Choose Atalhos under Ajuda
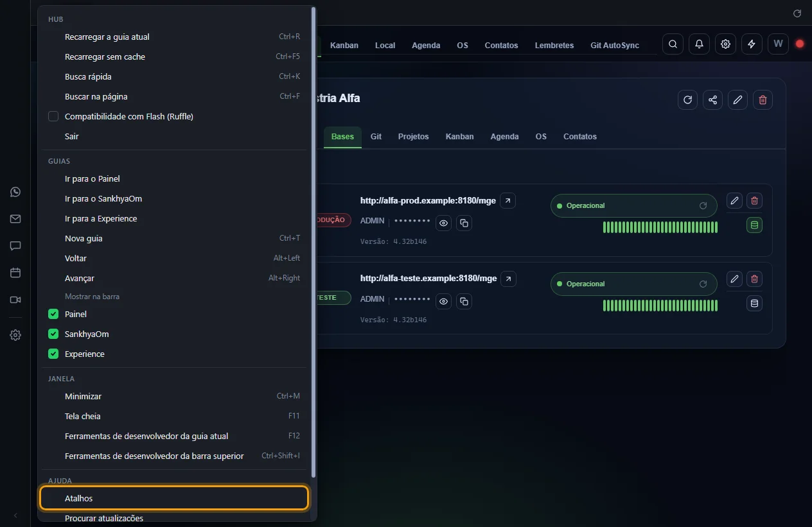 (x=174, y=499)
